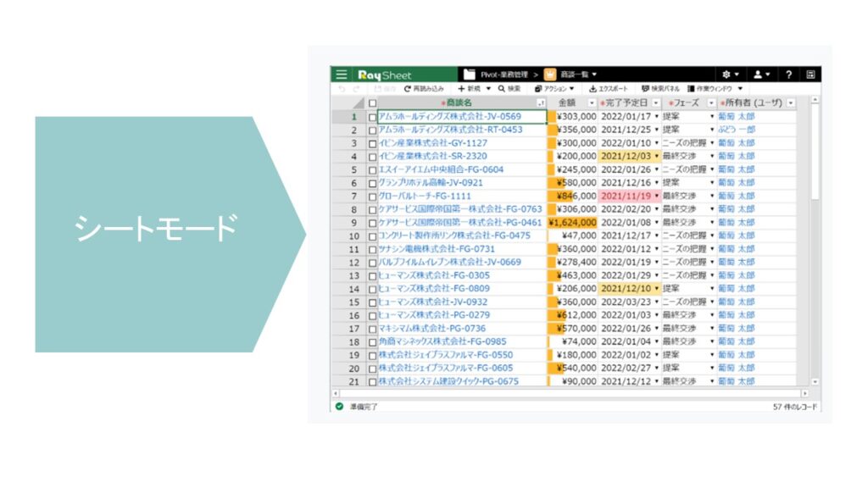Click the 57 件のレコード status text
868x488 pixels.
pos(795,407)
